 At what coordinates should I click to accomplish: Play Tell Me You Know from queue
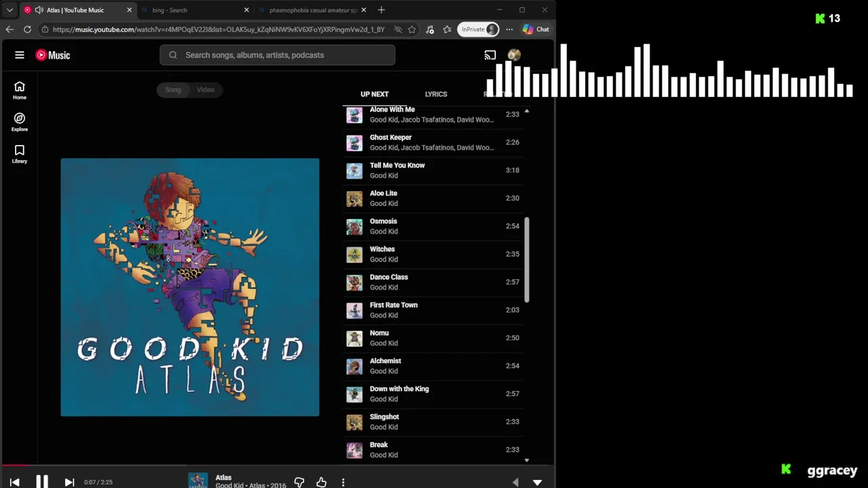433,170
